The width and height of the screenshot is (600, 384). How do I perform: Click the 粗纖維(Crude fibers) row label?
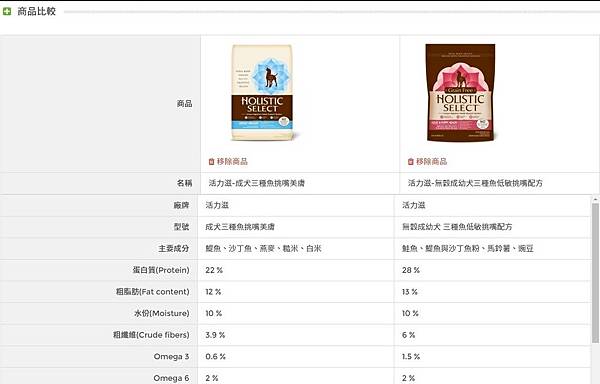151,335
